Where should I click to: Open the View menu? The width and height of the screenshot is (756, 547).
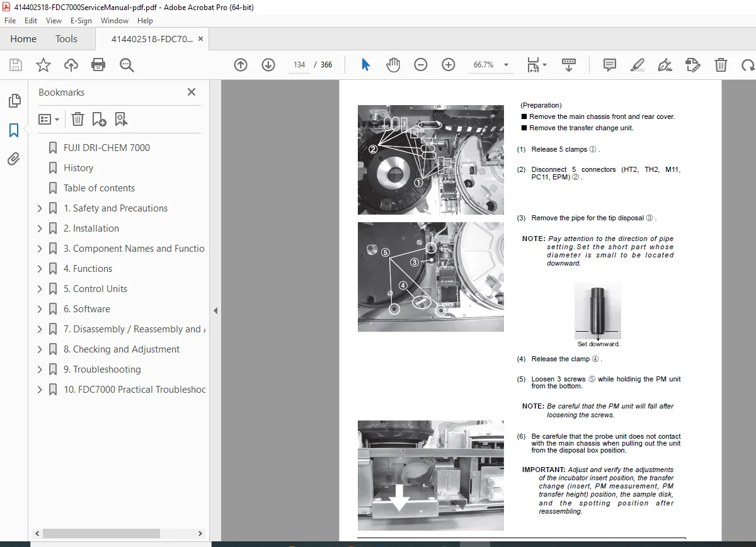click(54, 21)
